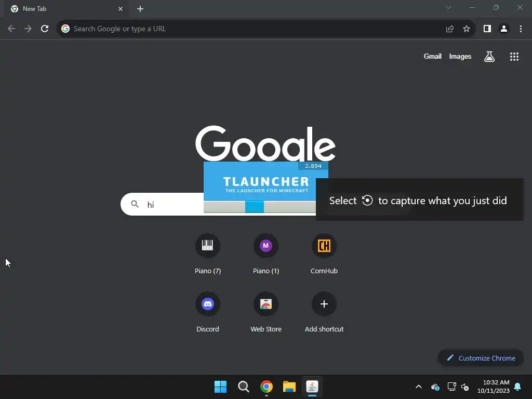Go forward with the browser forward arrow
The image size is (532, 399).
[x=28, y=29]
